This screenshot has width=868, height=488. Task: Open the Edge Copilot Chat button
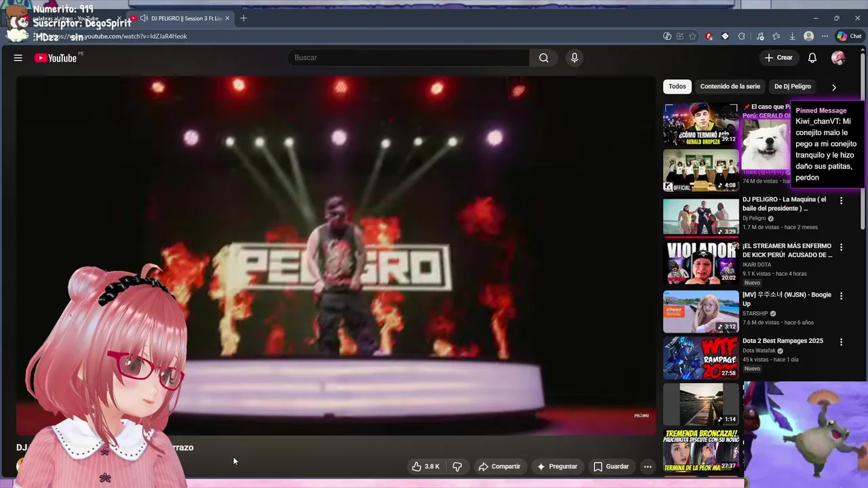tap(849, 36)
